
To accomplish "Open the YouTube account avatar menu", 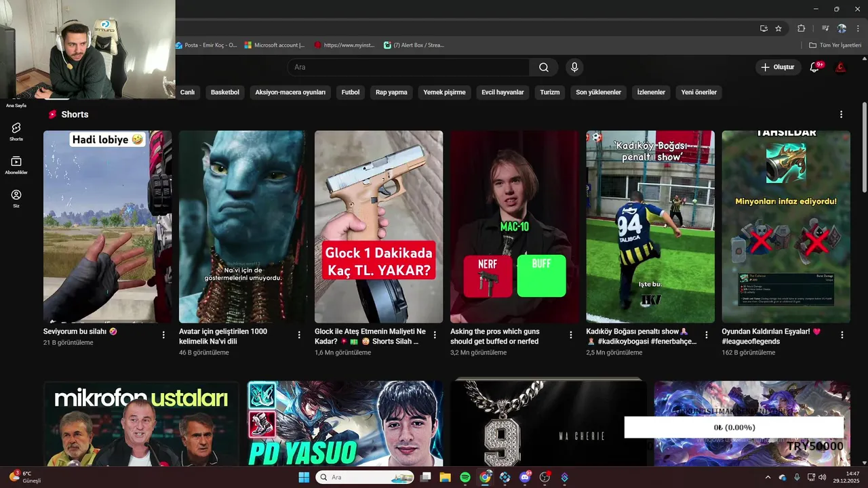I will pyautogui.click(x=840, y=67).
